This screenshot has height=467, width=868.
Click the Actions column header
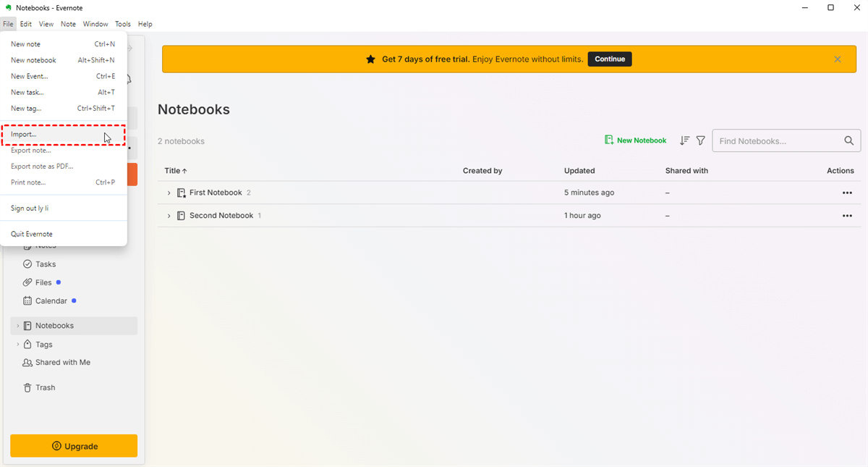tap(841, 171)
